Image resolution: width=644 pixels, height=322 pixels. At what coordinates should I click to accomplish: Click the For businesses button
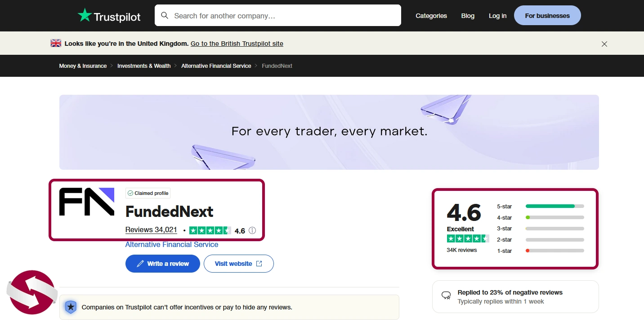(547, 16)
